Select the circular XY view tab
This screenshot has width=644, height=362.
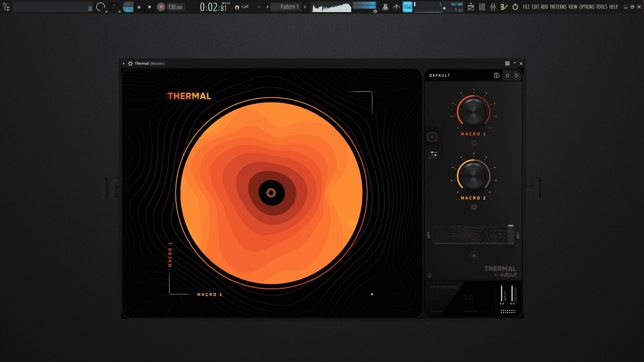(x=432, y=137)
